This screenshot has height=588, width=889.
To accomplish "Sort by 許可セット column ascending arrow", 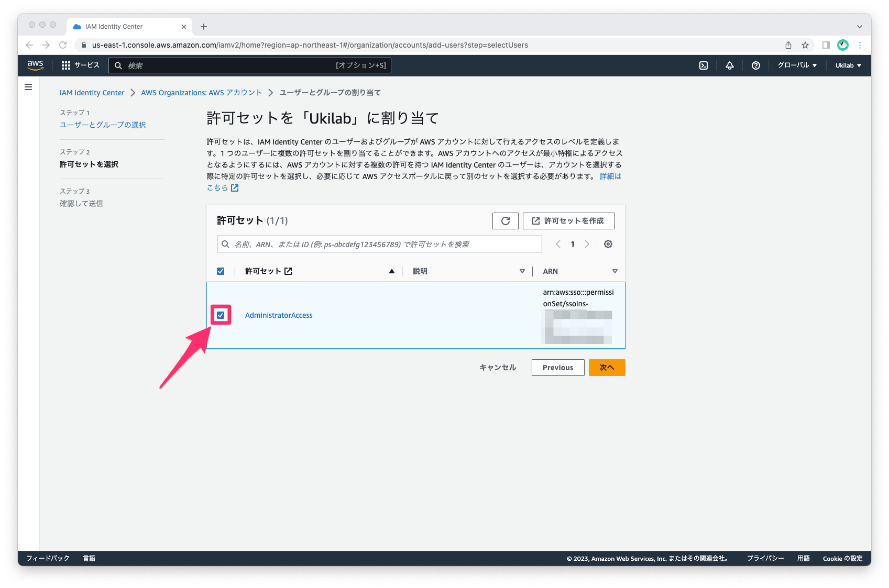I will tap(391, 271).
